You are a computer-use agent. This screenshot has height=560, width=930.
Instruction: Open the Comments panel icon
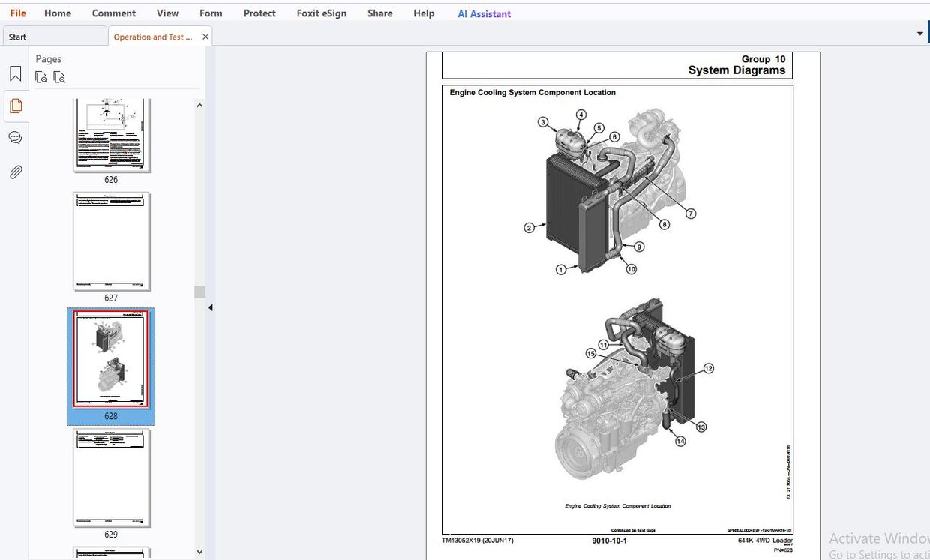[x=15, y=138]
